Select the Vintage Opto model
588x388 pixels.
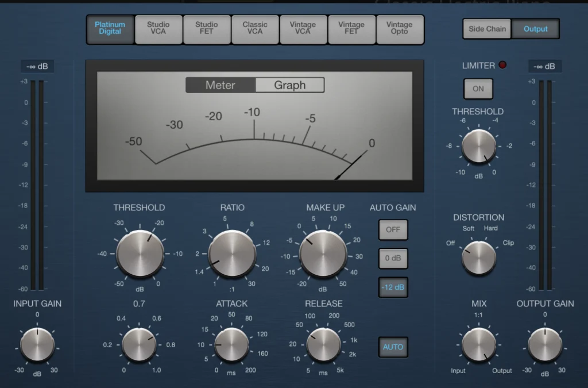[x=400, y=30]
